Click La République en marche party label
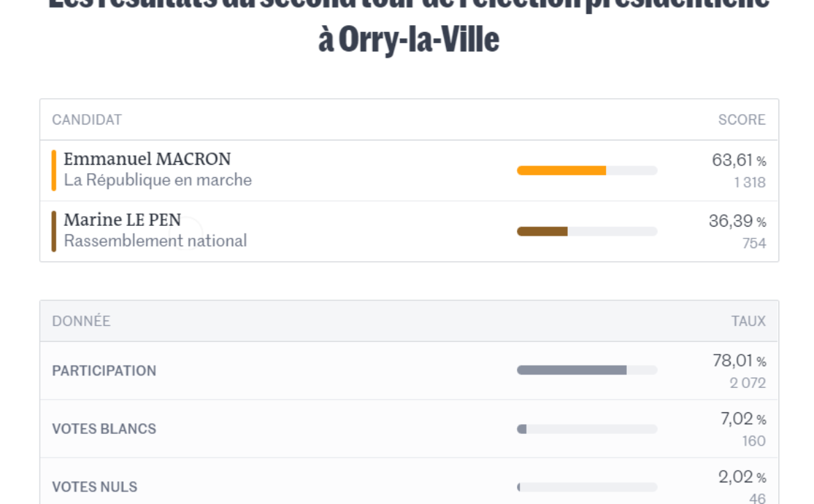This screenshot has height=504, width=814. click(x=158, y=180)
